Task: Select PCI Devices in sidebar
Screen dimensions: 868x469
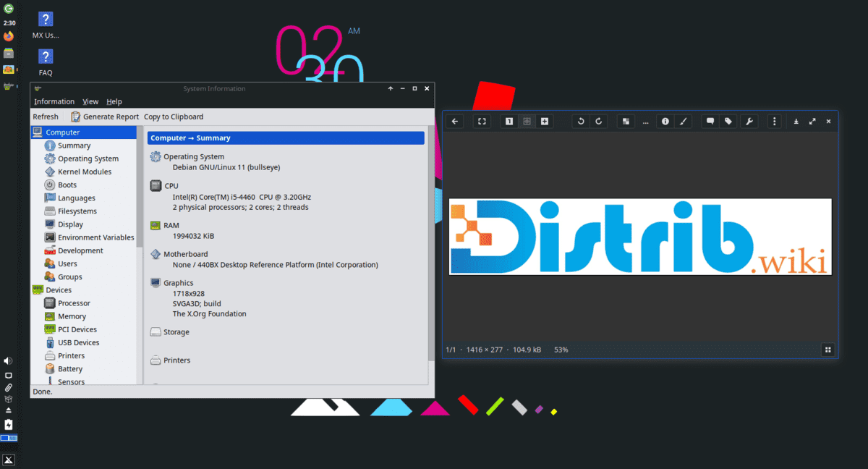Action: [77, 329]
